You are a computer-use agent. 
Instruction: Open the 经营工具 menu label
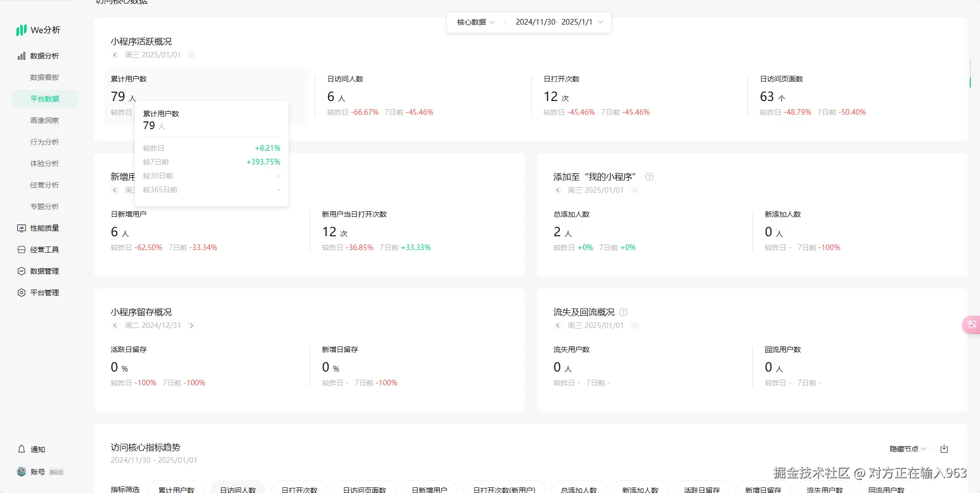click(x=45, y=250)
